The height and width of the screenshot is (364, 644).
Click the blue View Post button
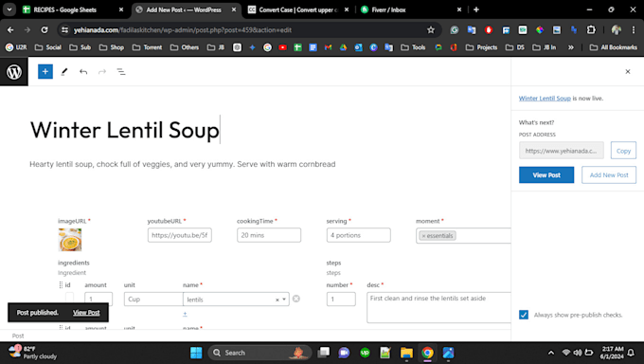[x=546, y=174]
